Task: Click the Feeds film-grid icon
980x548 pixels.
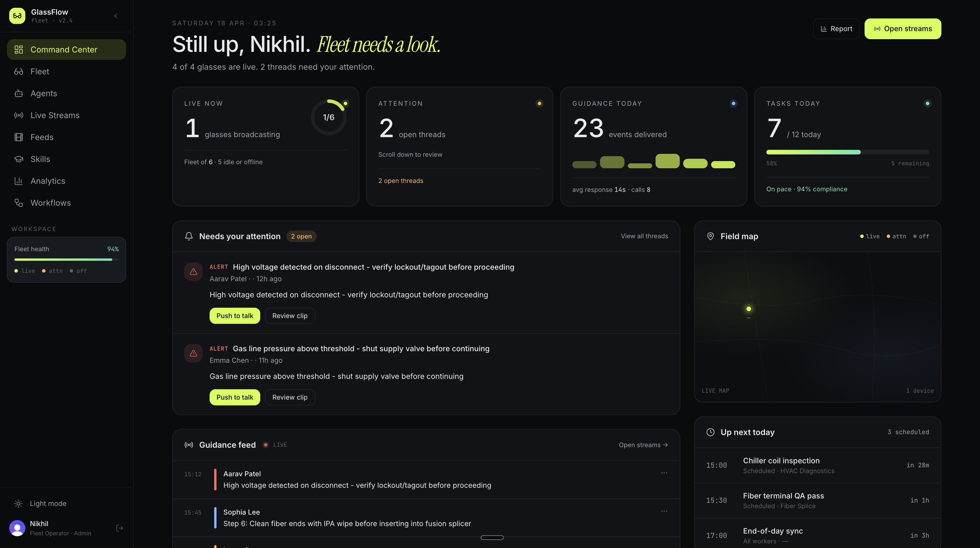Action: tap(19, 137)
